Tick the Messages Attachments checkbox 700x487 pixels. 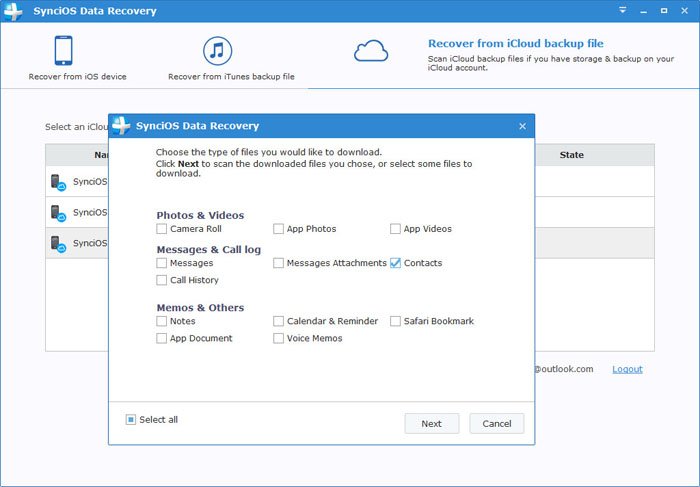(x=279, y=263)
